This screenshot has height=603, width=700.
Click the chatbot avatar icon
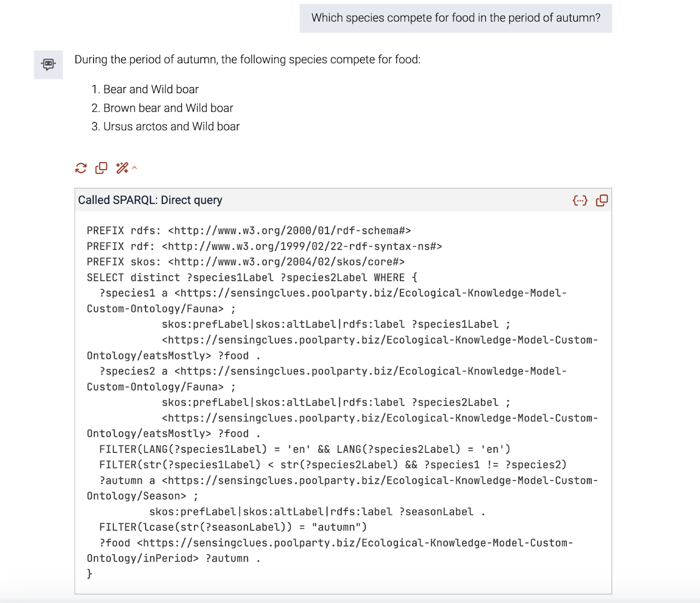pos(49,64)
